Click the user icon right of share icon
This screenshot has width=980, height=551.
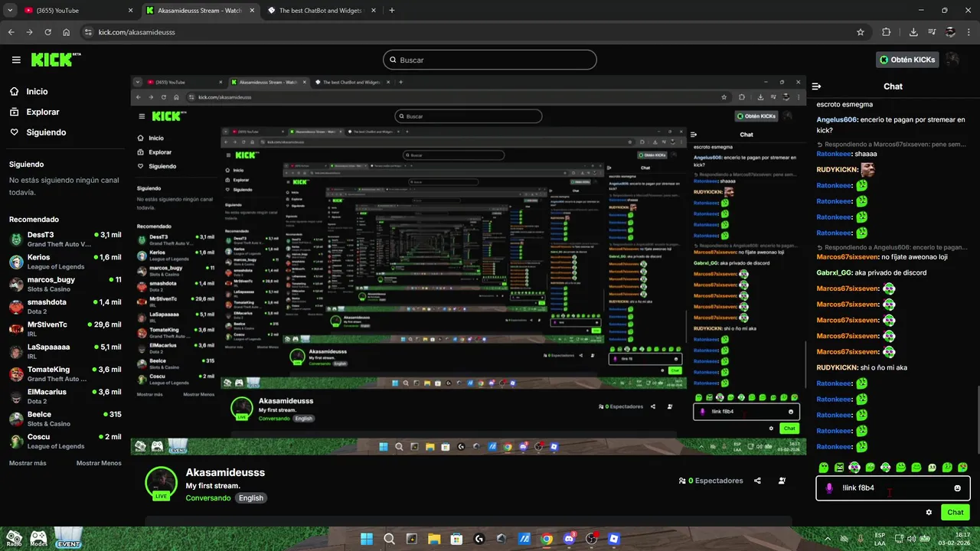[x=782, y=481]
